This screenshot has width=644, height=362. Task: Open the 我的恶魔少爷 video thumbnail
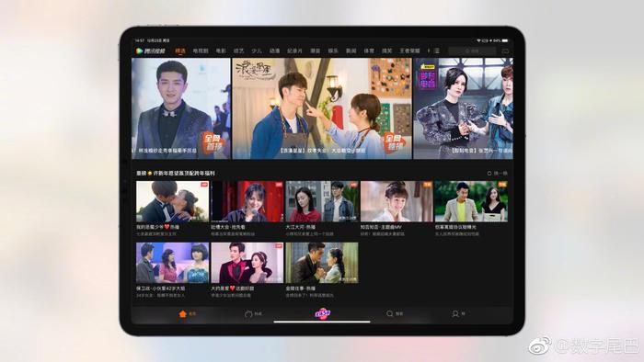pos(173,201)
